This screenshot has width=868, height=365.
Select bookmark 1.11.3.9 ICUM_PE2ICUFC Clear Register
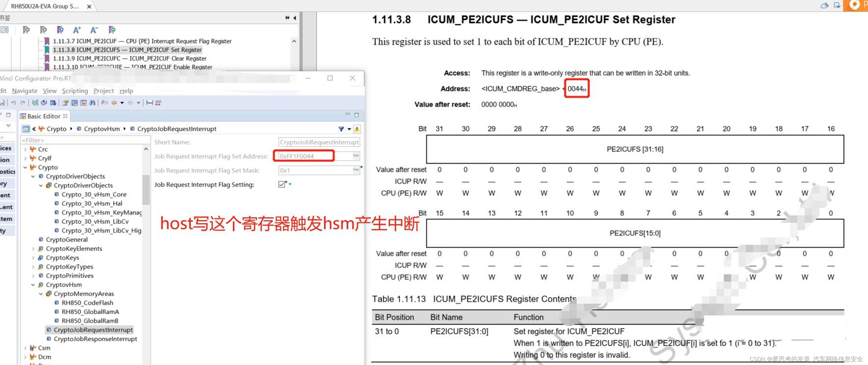[129, 59]
